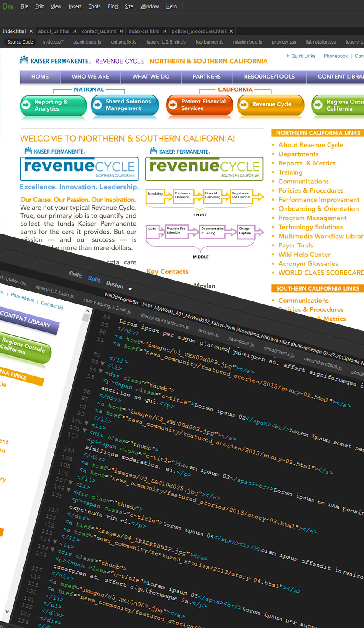
Task: Open the About Revenue Cycle link
Action: pyautogui.click(x=310, y=145)
